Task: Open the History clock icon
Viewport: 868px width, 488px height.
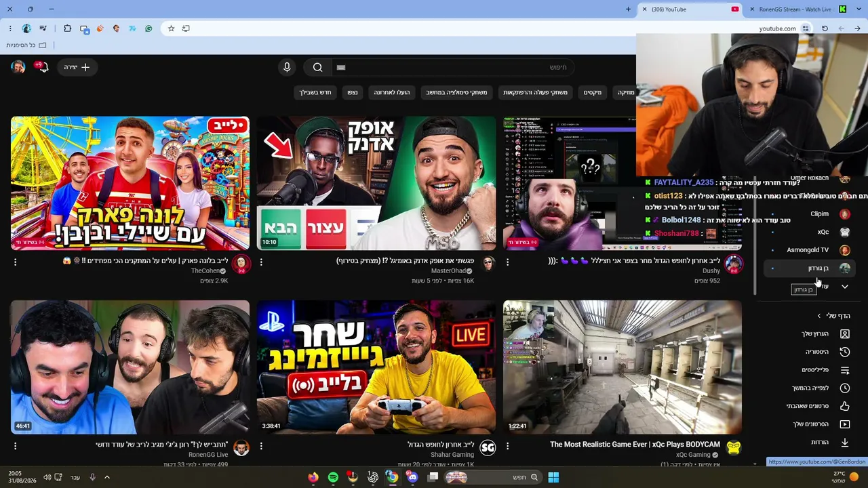Action: click(x=845, y=352)
